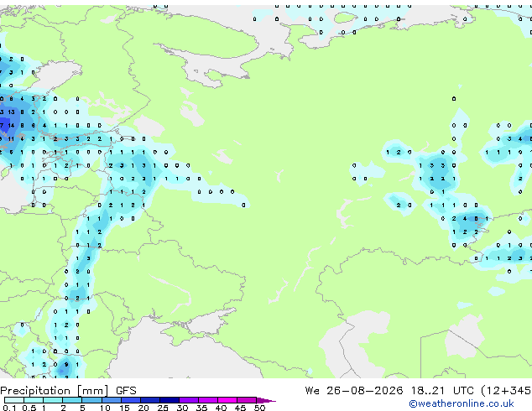Pick the palest legend swatch between 0.1 and 0.5

click(x=14, y=400)
